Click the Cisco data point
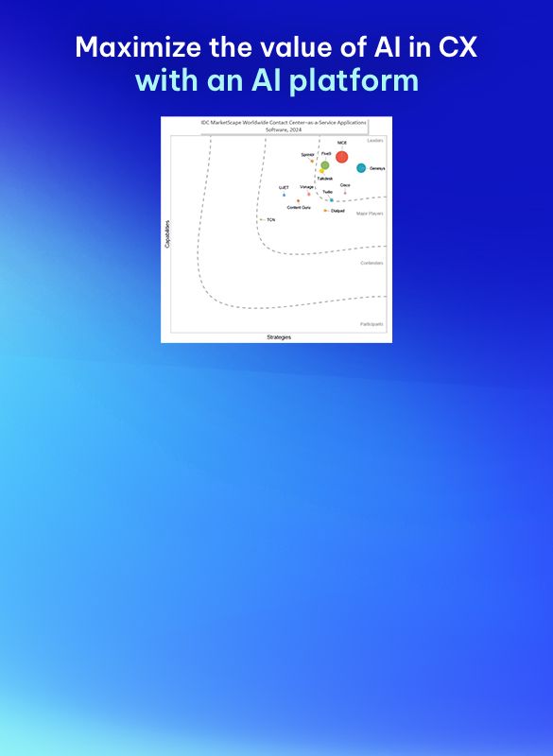 [x=345, y=193]
